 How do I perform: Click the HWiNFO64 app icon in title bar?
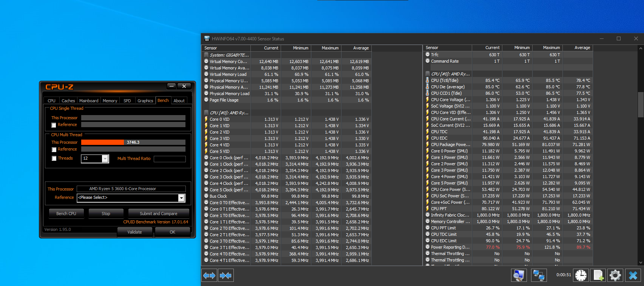click(x=207, y=38)
